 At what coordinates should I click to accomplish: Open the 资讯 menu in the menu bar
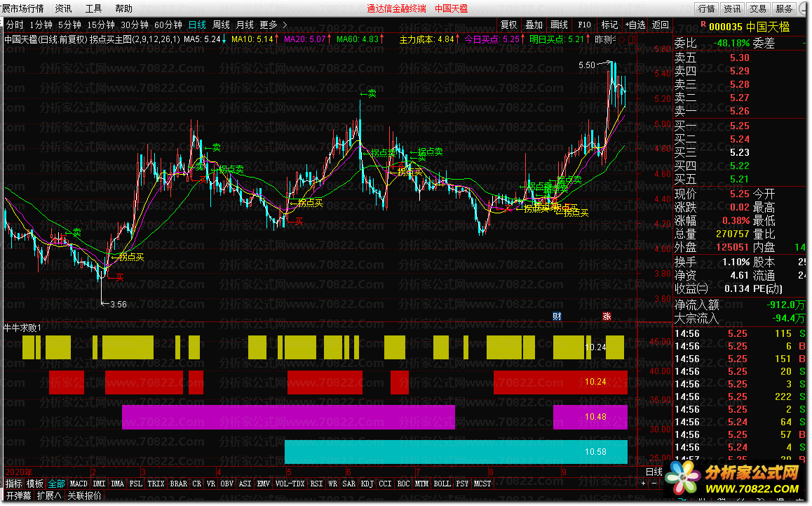(63, 8)
